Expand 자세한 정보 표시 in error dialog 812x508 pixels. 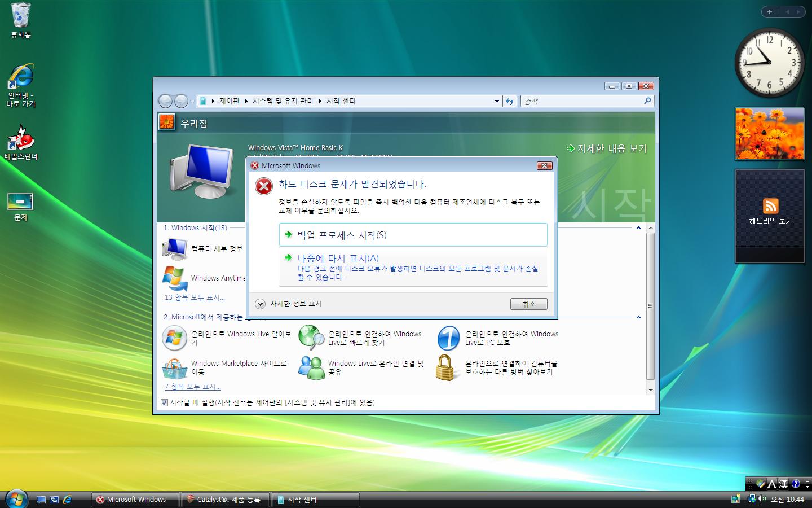pyautogui.click(x=260, y=304)
